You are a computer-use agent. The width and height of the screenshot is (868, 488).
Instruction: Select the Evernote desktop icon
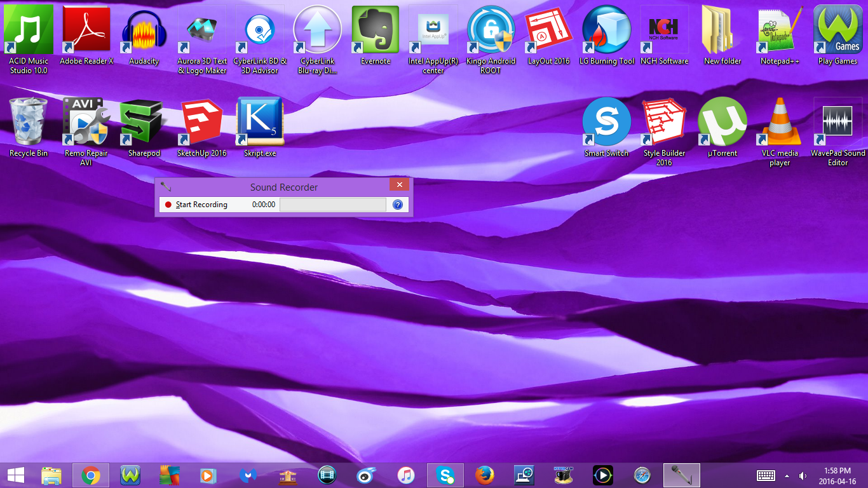click(376, 36)
